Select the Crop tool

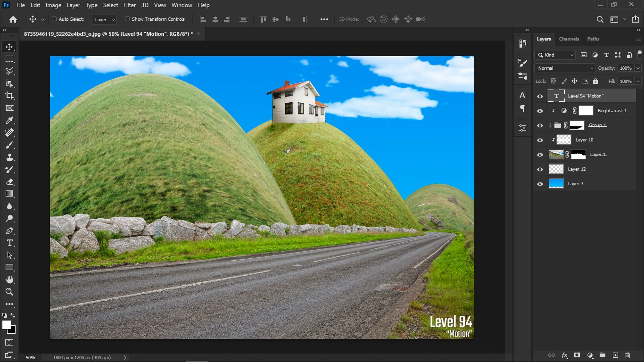pos(9,96)
